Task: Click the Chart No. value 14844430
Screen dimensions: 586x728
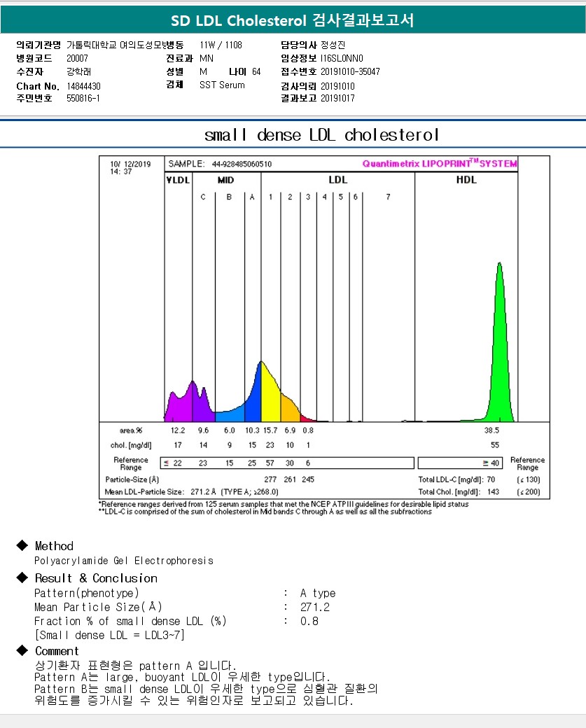Action: point(84,85)
